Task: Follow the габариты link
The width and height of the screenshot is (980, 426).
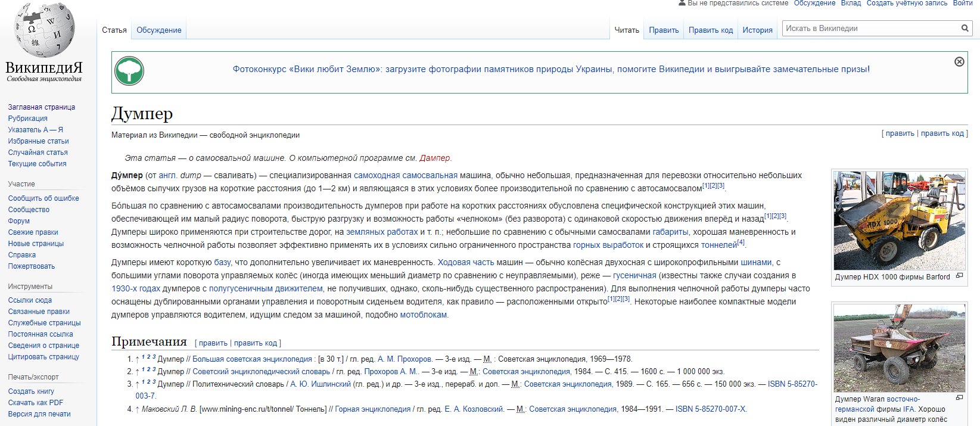Action: coord(670,232)
